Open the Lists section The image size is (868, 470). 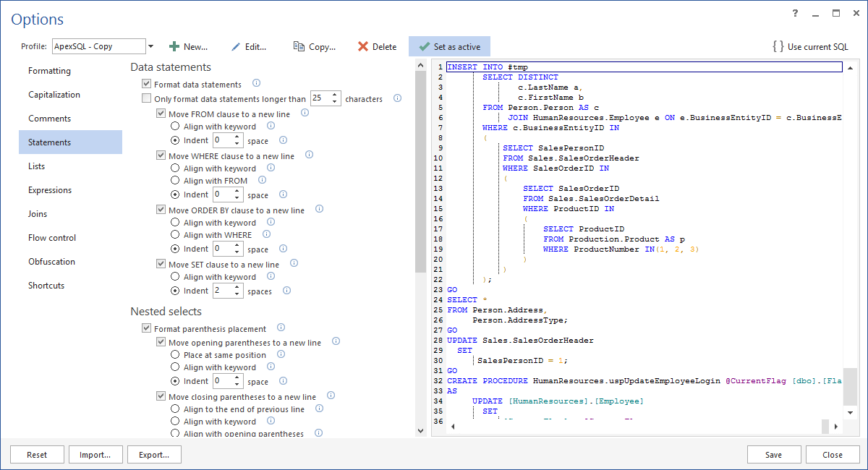(70, 166)
